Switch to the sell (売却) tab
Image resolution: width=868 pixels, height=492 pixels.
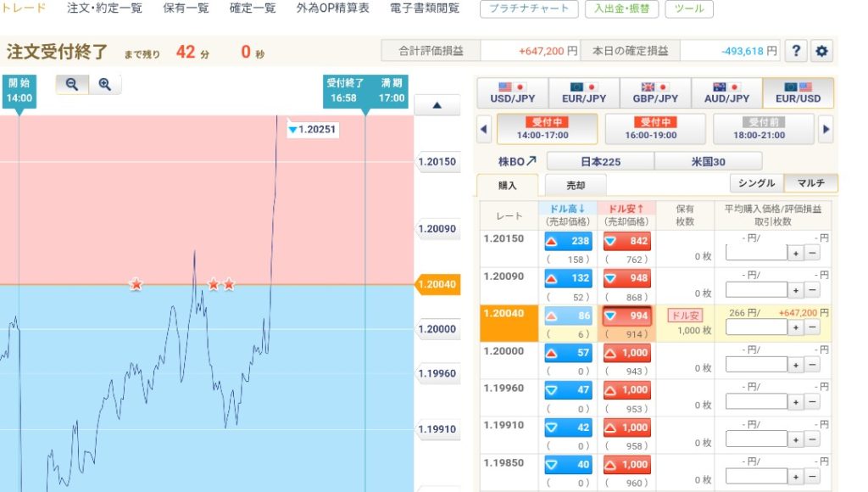575,185
